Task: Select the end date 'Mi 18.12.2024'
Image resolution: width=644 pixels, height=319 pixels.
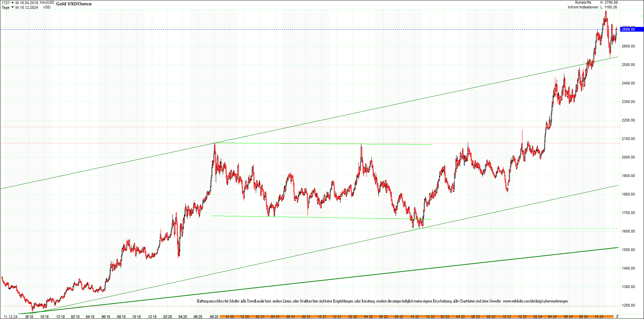Action: pyautogui.click(x=26, y=7)
